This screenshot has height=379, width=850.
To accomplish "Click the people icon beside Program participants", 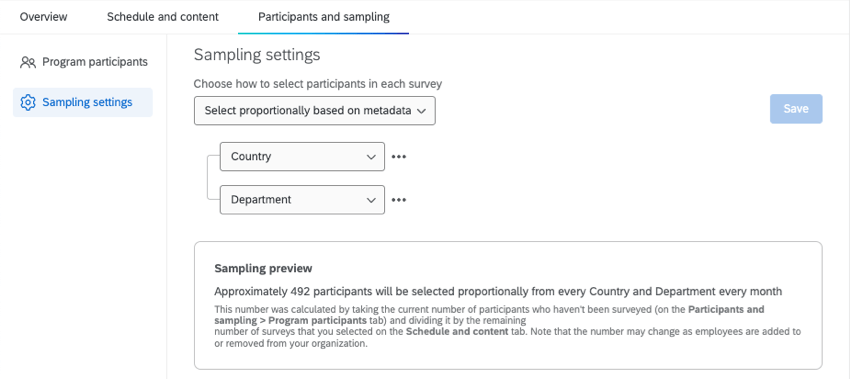I will tap(28, 62).
